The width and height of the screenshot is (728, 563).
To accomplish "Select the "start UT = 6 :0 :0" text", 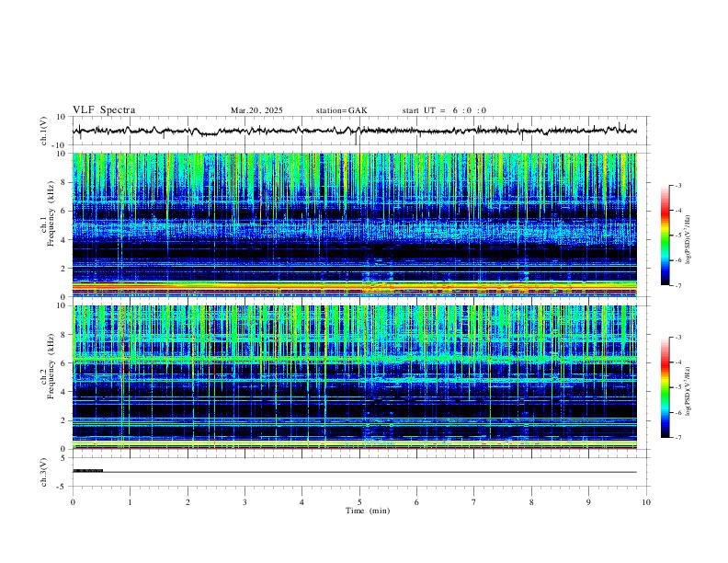I will click(x=444, y=110).
